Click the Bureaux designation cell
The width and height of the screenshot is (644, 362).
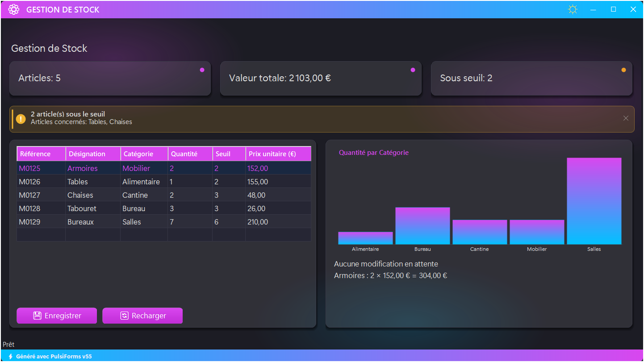click(93, 222)
